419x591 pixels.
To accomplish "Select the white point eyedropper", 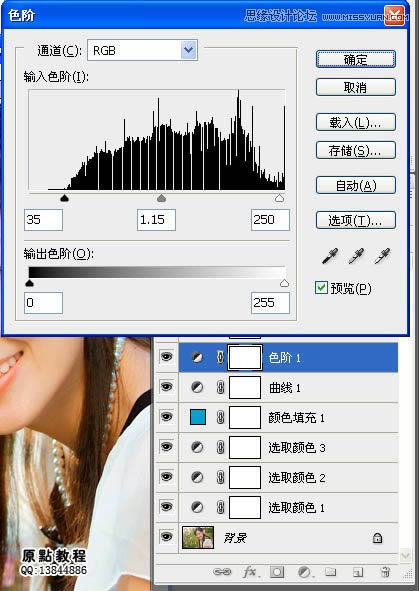I will (382, 256).
